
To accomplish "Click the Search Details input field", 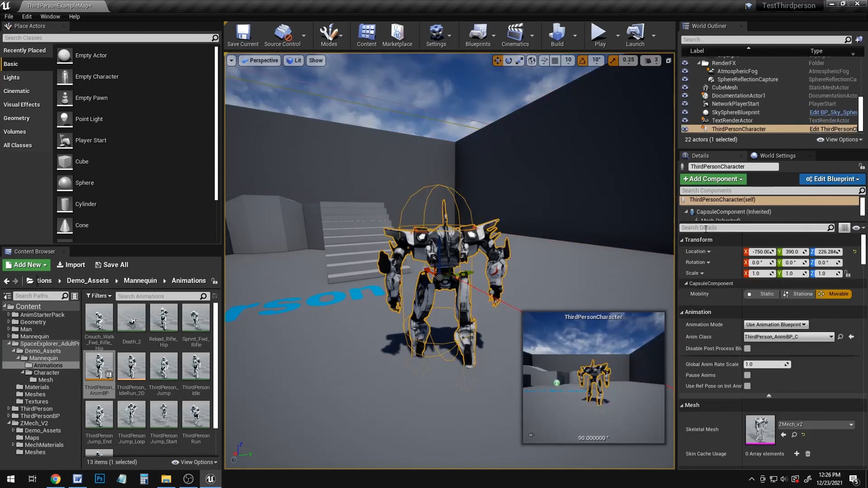I will point(757,228).
